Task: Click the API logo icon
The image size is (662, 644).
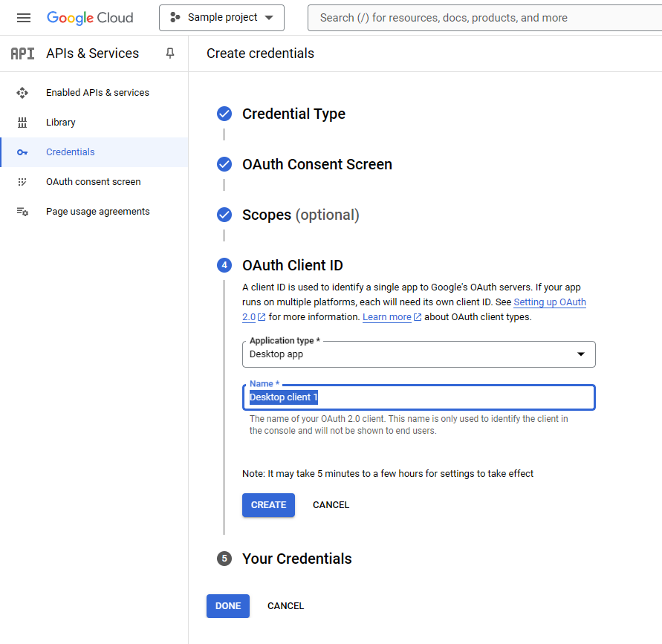Action: [22, 53]
